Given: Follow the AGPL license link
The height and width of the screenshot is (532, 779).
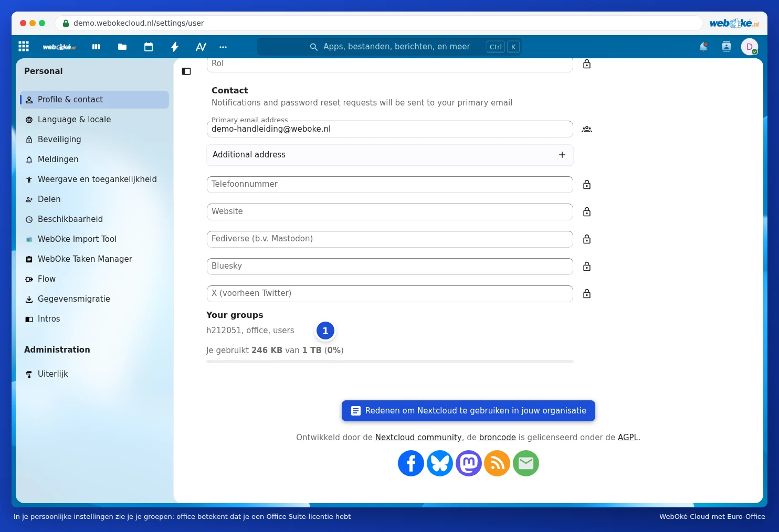Looking at the screenshot, I should coord(628,438).
